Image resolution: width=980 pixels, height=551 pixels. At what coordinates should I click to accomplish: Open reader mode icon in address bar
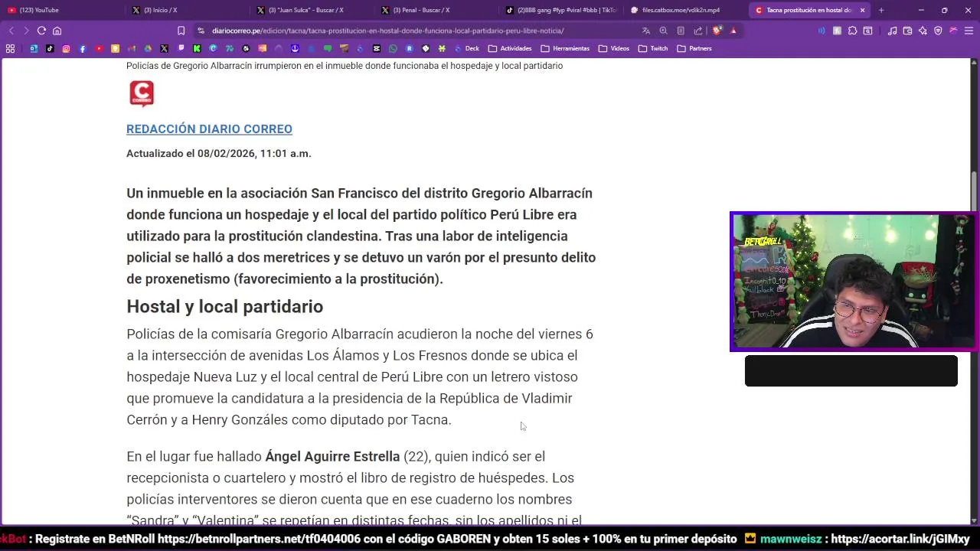(681, 31)
